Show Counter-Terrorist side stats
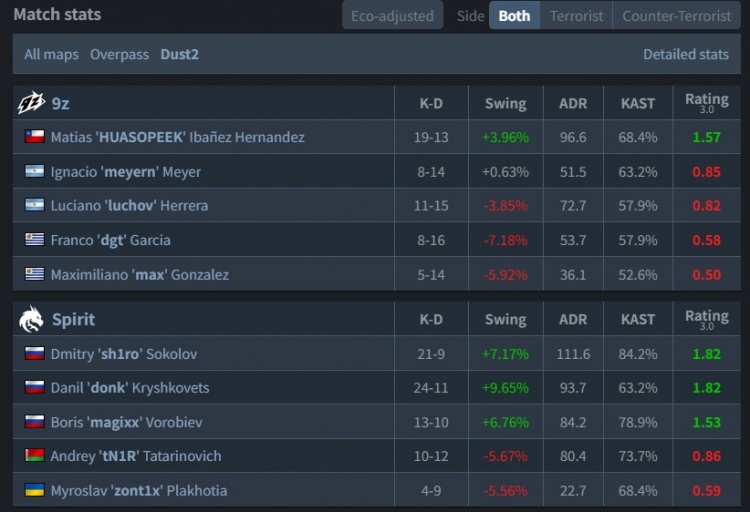The width and height of the screenshot is (750, 512). click(675, 16)
